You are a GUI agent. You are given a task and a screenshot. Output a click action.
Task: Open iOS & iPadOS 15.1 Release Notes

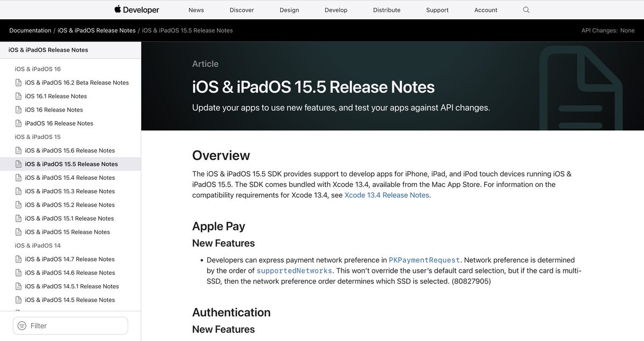(x=69, y=219)
